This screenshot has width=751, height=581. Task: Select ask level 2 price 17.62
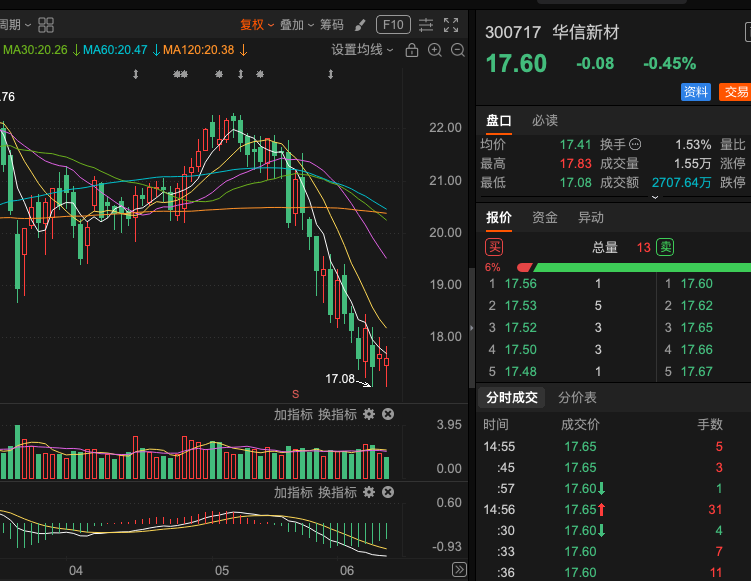(697, 306)
